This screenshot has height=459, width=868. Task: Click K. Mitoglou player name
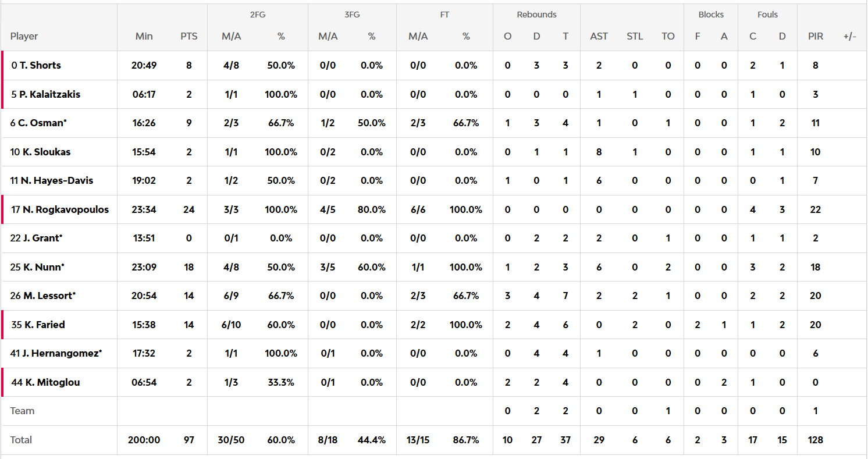(52, 382)
